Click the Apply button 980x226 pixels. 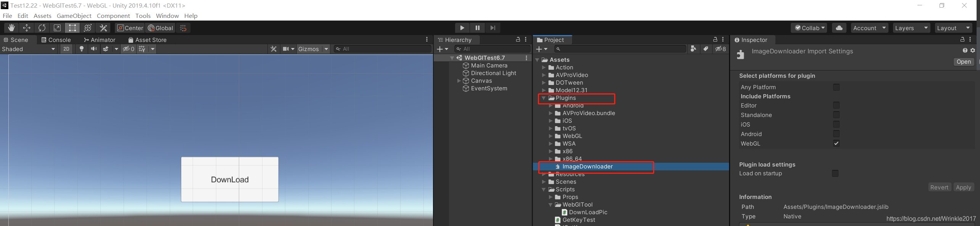tap(963, 188)
